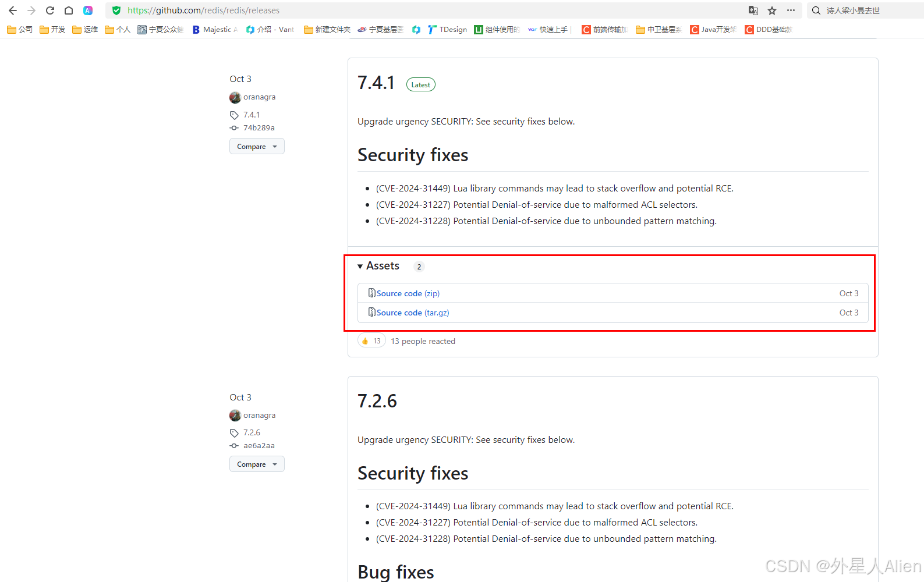Open commit ae6a2aa
This screenshot has width=924, height=582.
[259, 445]
